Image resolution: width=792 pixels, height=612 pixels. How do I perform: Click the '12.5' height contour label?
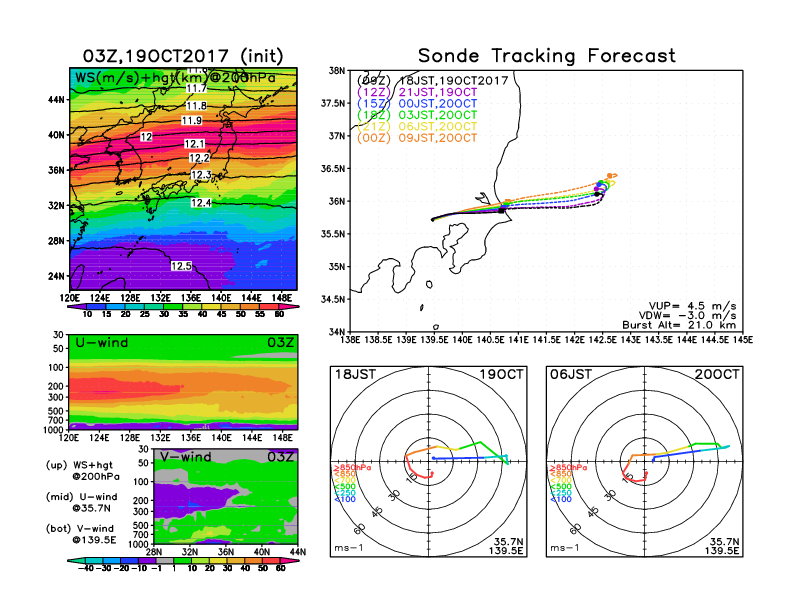[x=181, y=266]
